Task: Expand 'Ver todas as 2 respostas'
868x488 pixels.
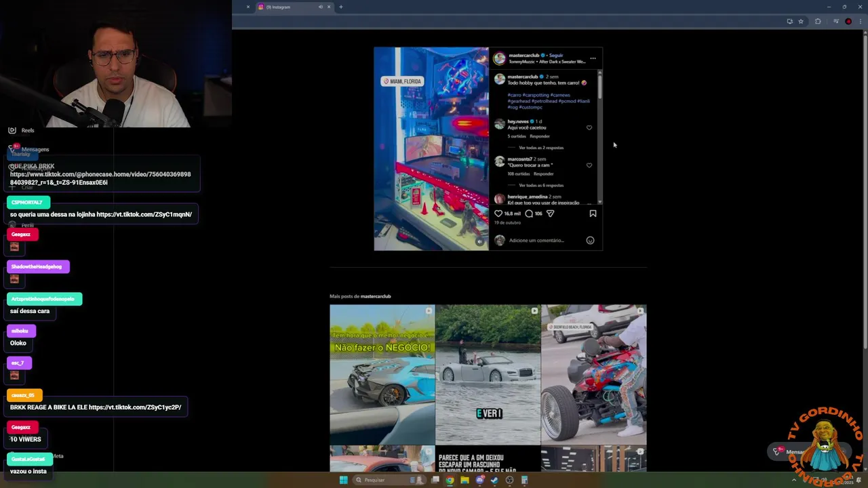Action: (x=541, y=148)
